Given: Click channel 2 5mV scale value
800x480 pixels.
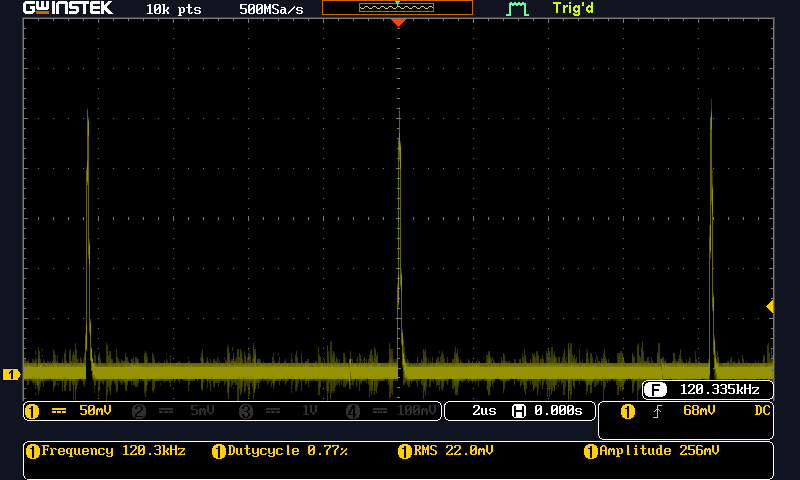Looking at the screenshot, I should (202, 411).
